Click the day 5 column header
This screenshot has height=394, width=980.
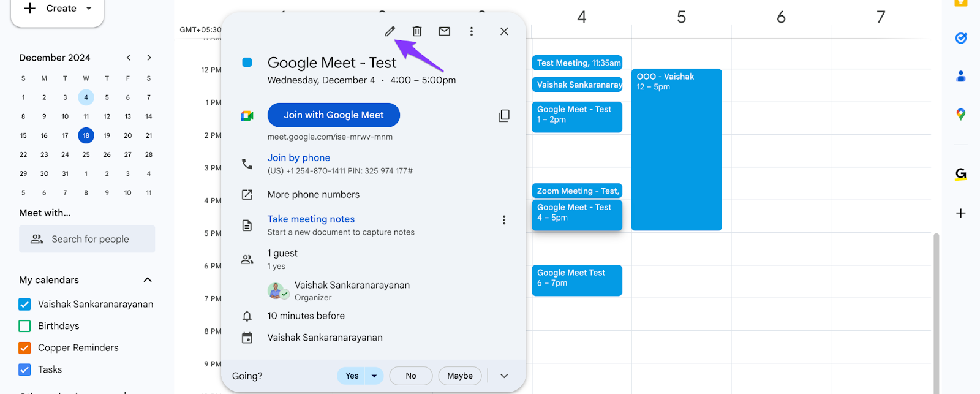pos(681,17)
